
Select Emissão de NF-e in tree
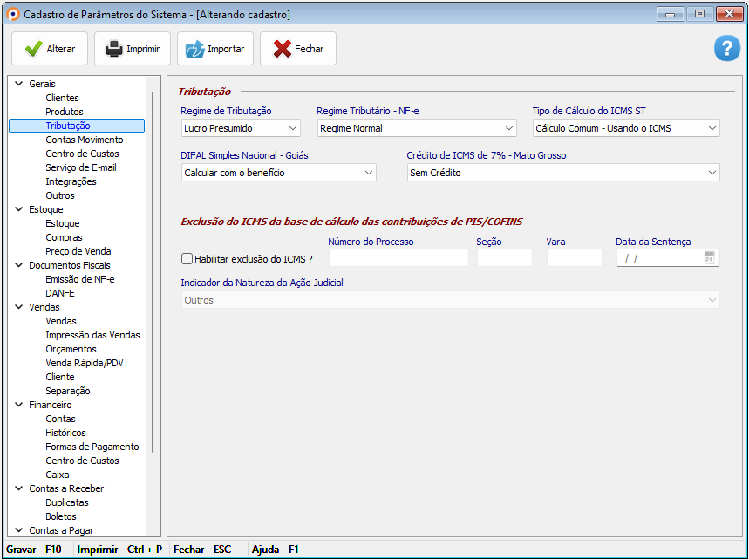(79, 279)
